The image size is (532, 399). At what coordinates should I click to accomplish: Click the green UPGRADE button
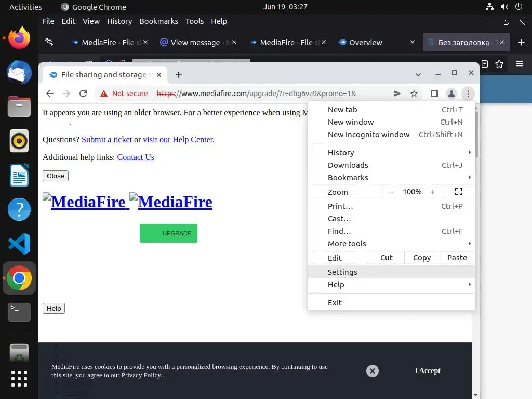tap(169, 233)
